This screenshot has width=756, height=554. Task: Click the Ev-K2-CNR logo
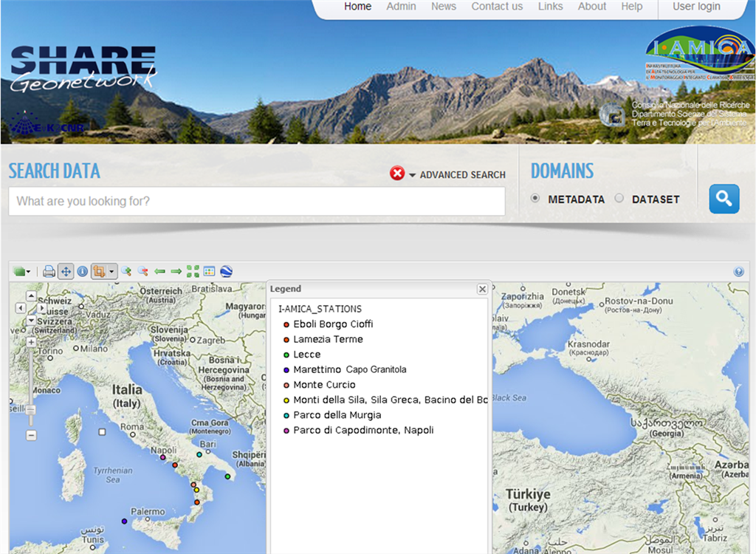[47, 124]
